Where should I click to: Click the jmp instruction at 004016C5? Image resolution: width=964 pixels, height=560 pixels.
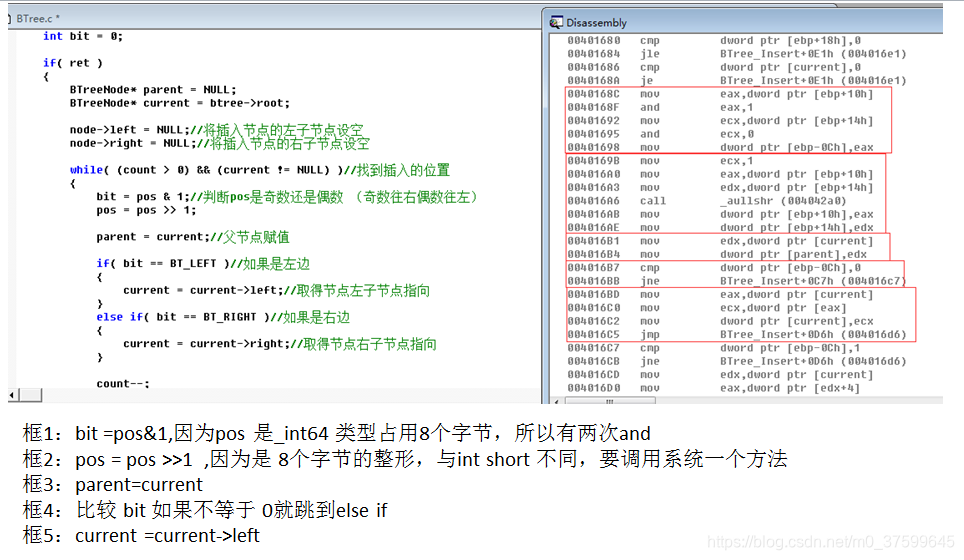pos(737,335)
